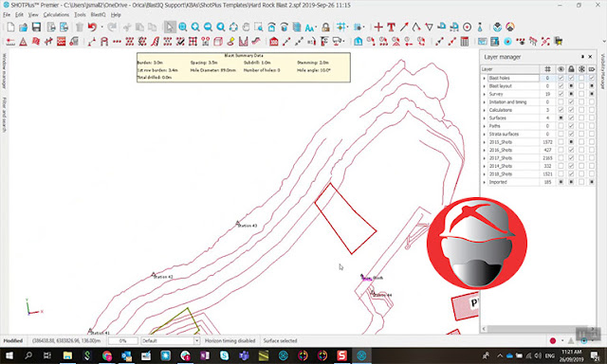Toggle the lock checkbox for Paths layer

[x=571, y=126]
